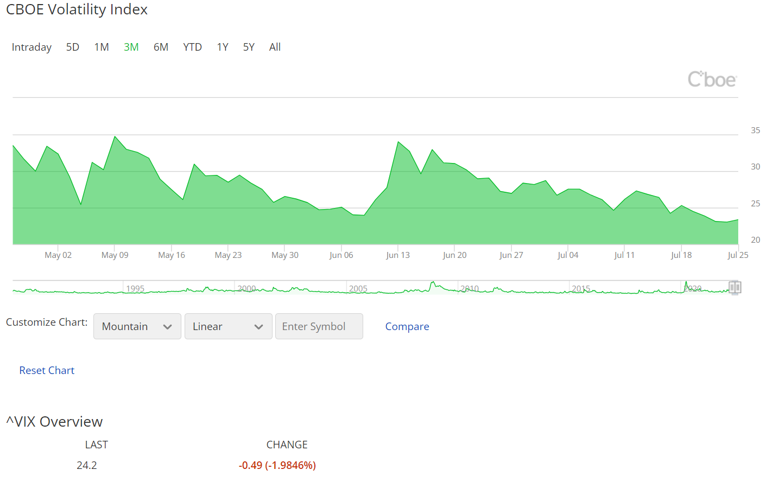Click the Compare link
Viewport: 770px width, 479px height.
tap(407, 326)
